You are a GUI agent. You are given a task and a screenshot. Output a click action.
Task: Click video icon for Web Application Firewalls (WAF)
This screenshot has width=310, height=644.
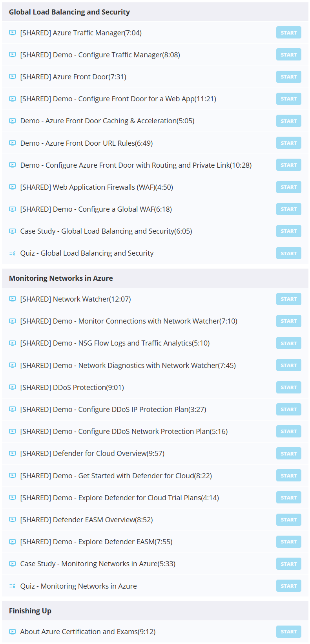point(13,187)
